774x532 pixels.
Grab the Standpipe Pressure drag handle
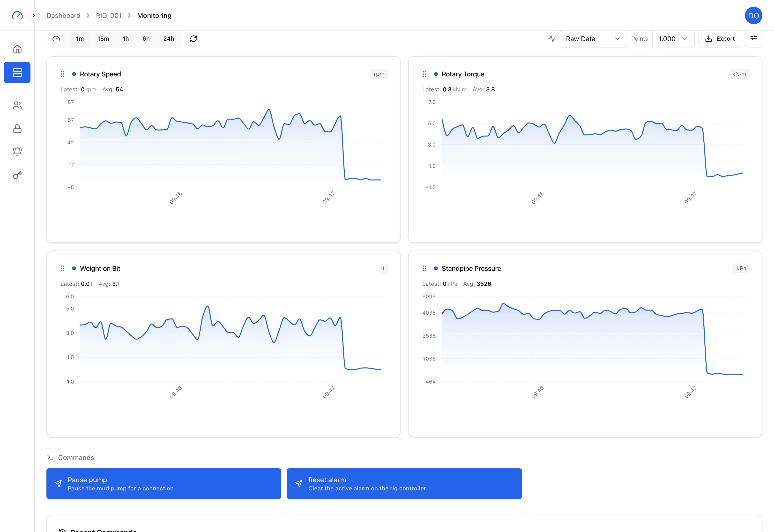[x=424, y=268]
